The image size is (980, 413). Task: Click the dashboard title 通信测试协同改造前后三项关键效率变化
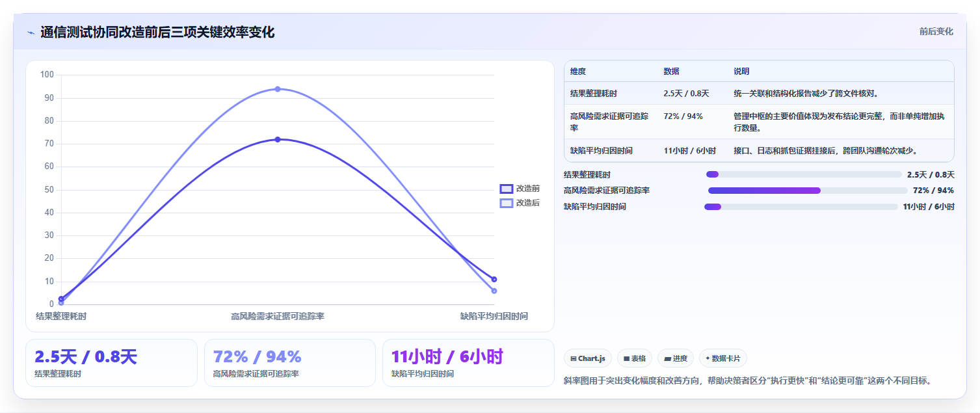(x=157, y=33)
